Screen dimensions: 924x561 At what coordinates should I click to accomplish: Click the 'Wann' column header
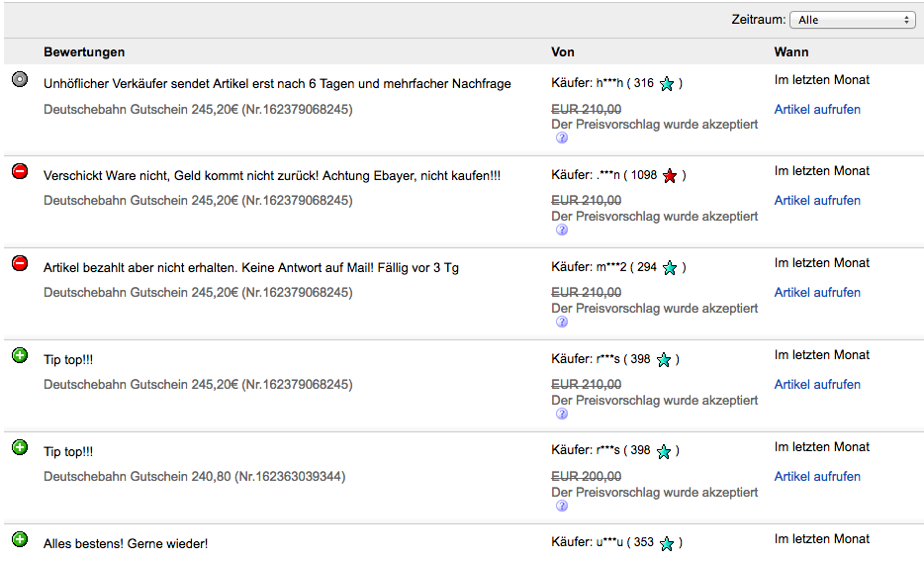click(791, 51)
